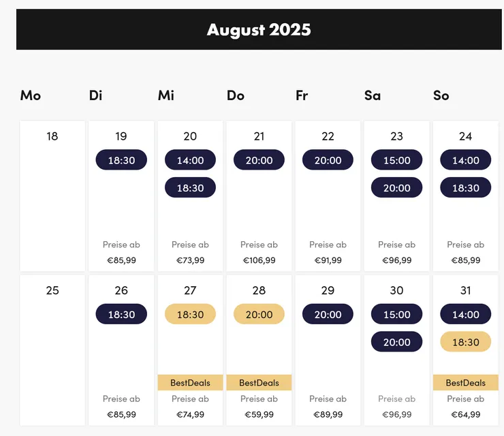The height and width of the screenshot is (436, 504).
Task: Select Friday August 22 20:00 showtime
Action: 328,160
